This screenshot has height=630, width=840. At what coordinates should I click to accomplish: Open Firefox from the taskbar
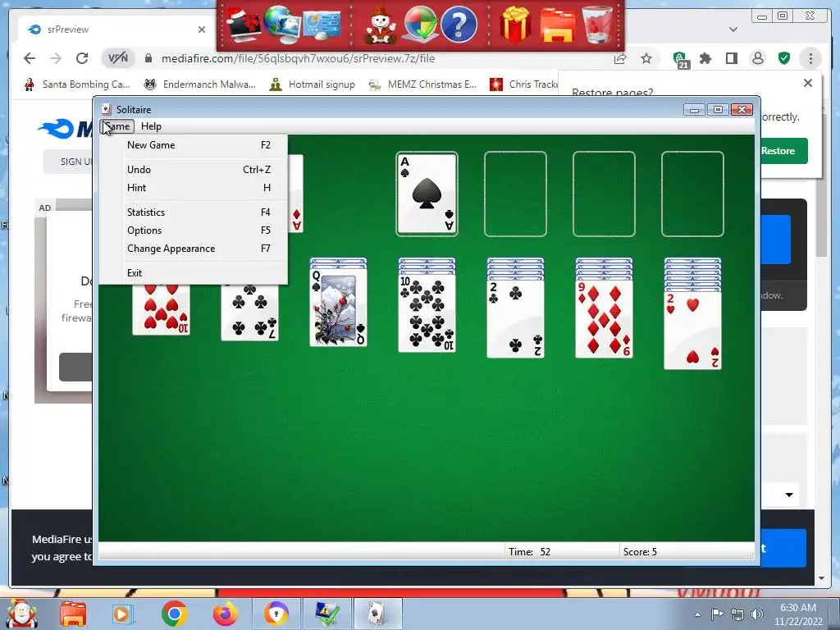225,614
